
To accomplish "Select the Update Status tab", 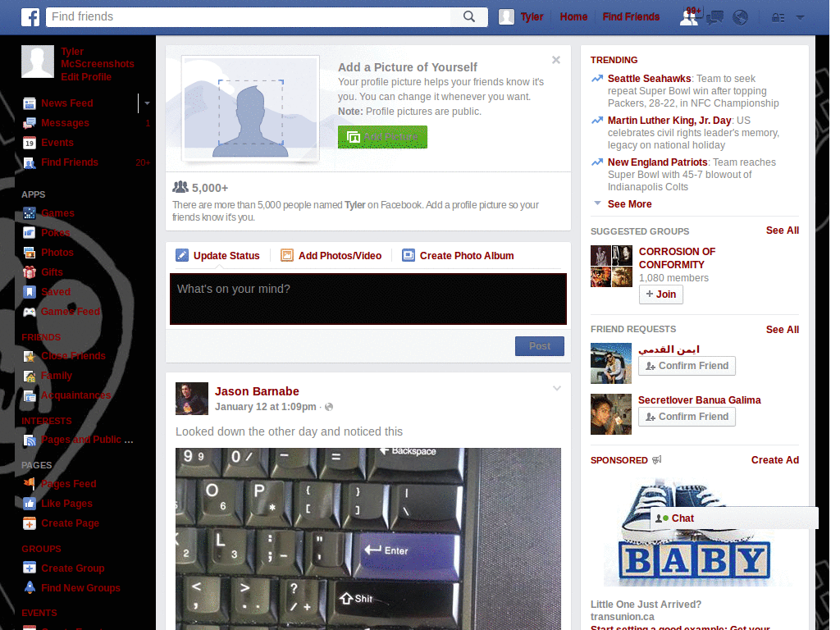I will (218, 256).
